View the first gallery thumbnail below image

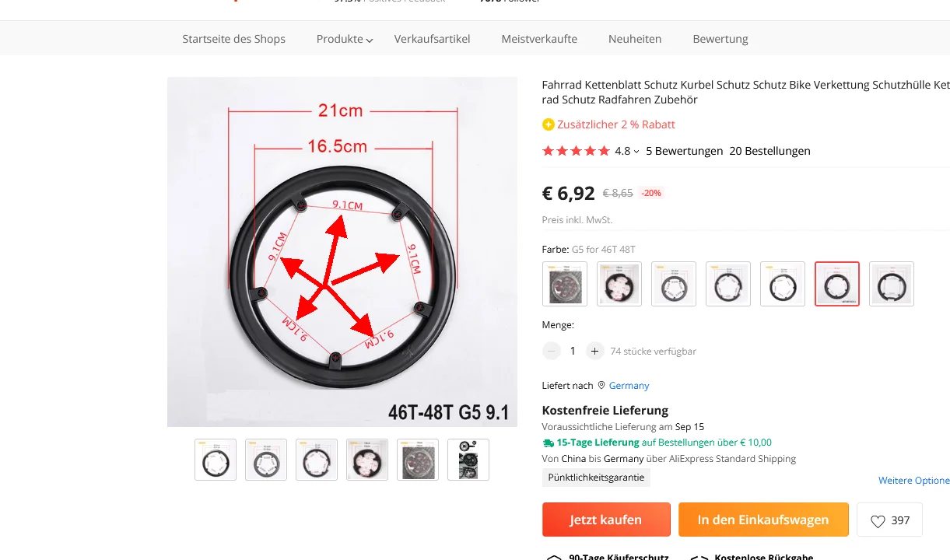click(x=216, y=460)
